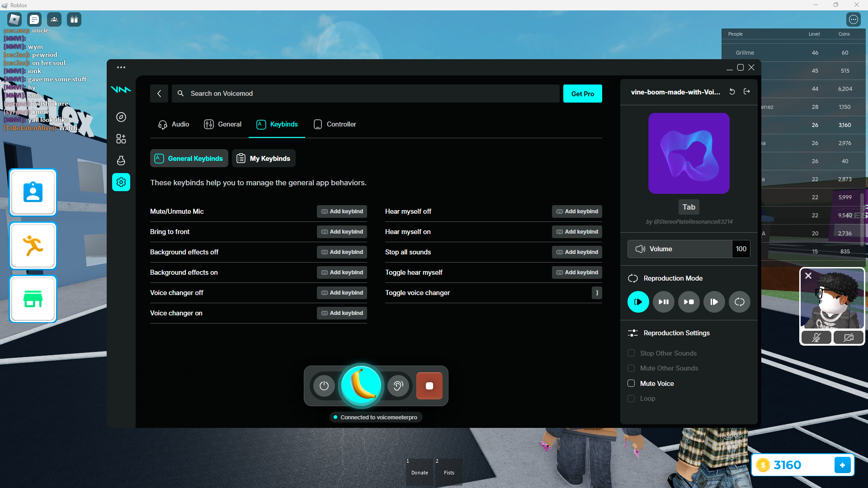Open Voicemod settings gear in sidebar

(x=121, y=182)
